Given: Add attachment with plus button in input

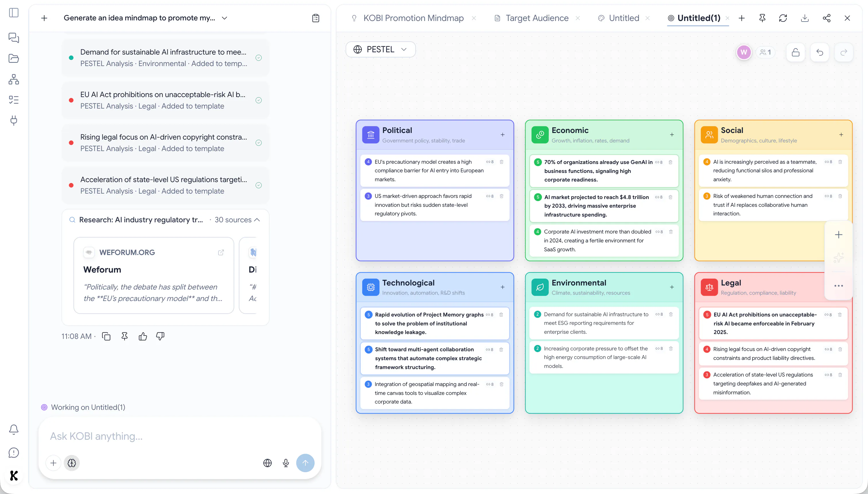Looking at the screenshot, I should (53, 463).
